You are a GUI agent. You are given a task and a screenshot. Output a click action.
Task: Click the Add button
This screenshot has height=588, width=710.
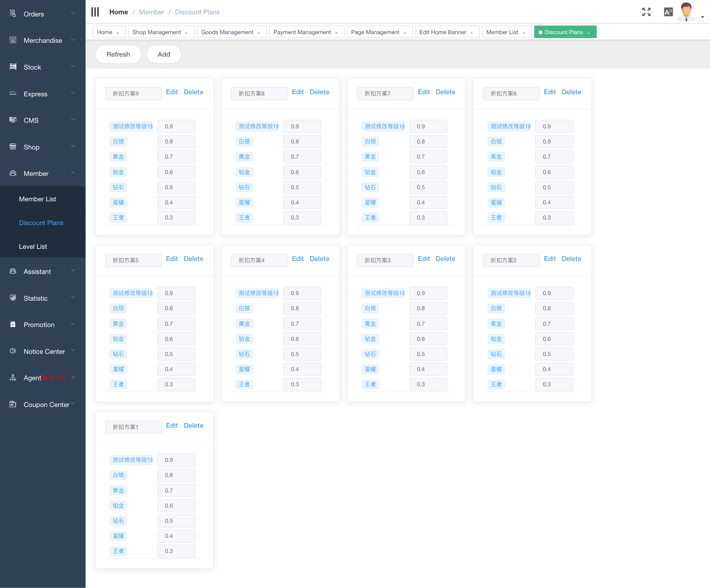point(164,54)
